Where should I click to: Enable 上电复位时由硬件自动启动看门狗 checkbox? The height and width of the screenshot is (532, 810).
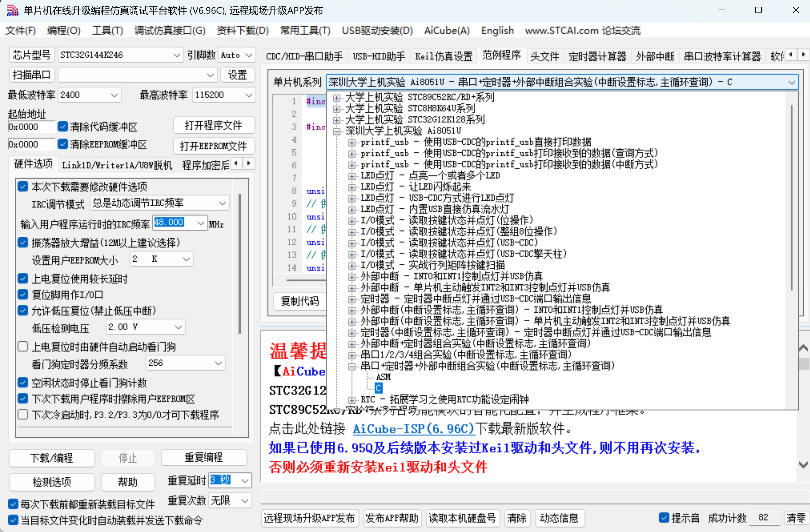(23, 347)
